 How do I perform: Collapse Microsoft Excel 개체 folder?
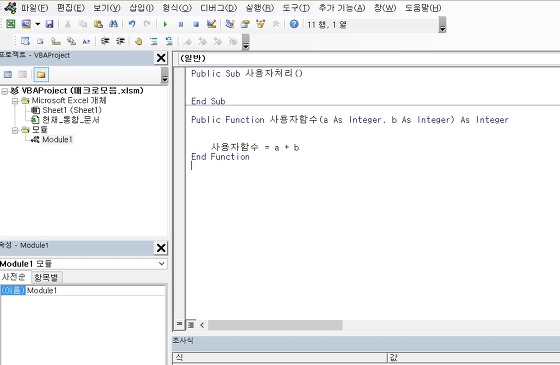pos(15,101)
